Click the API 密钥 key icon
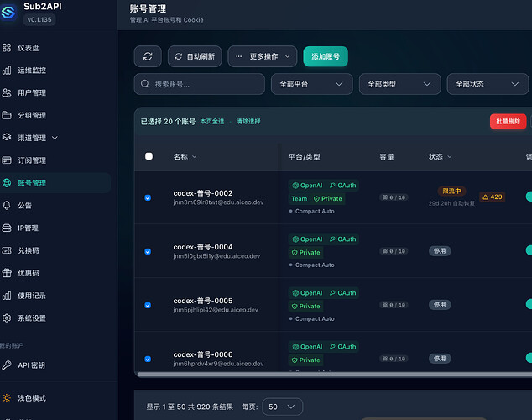Image resolution: width=532 pixels, height=420 pixels. (x=7, y=365)
